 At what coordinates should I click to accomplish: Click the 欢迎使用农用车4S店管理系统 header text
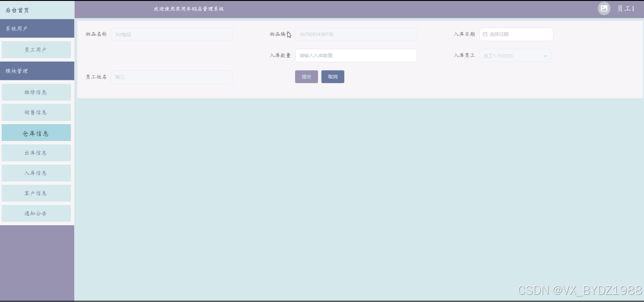(189, 9)
